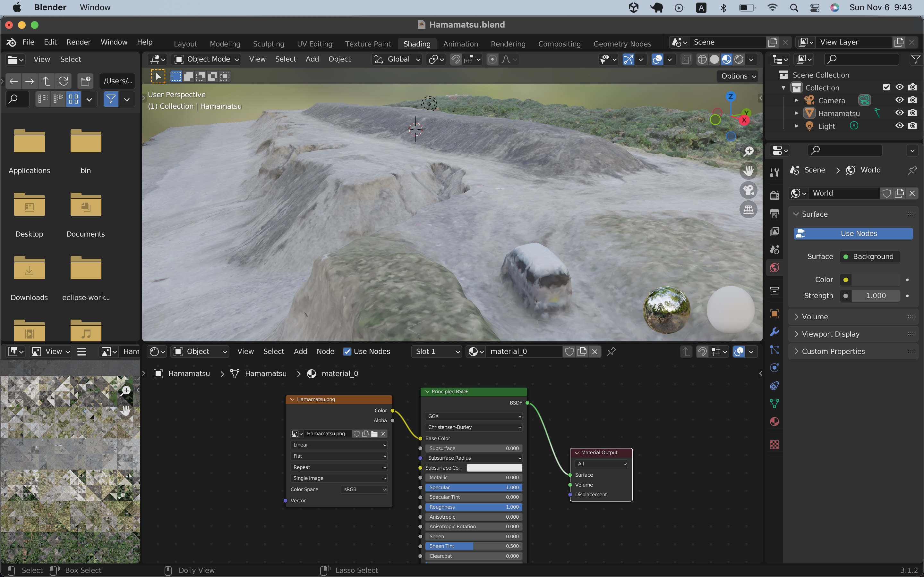This screenshot has width=924, height=577.
Task: Uncheck the Use Nodes checkbox in node editor
Action: pos(347,351)
